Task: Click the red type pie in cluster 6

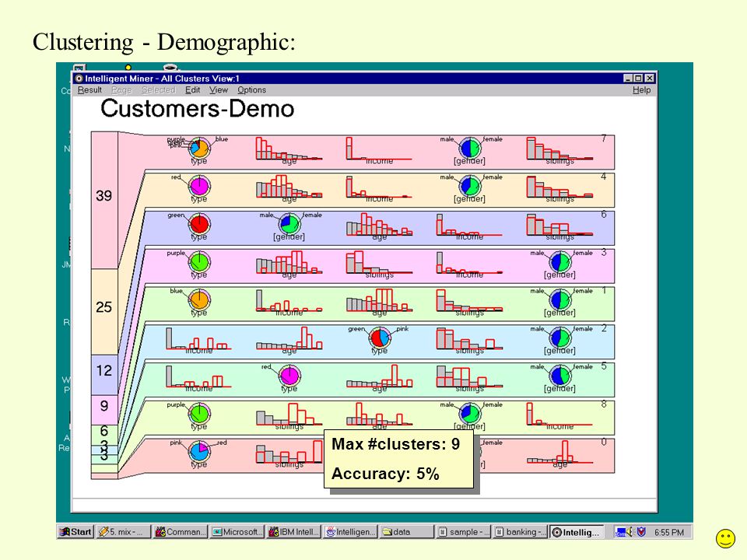Action: [x=199, y=224]
